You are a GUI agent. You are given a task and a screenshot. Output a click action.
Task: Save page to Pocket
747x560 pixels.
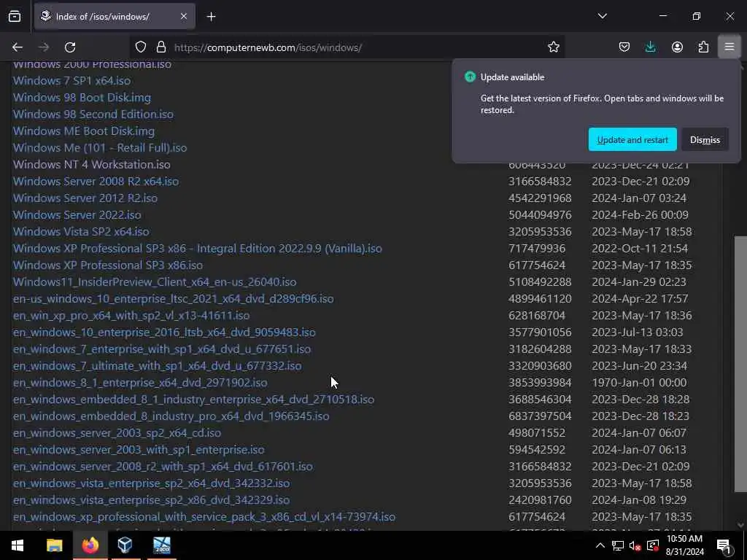[624, 47]
